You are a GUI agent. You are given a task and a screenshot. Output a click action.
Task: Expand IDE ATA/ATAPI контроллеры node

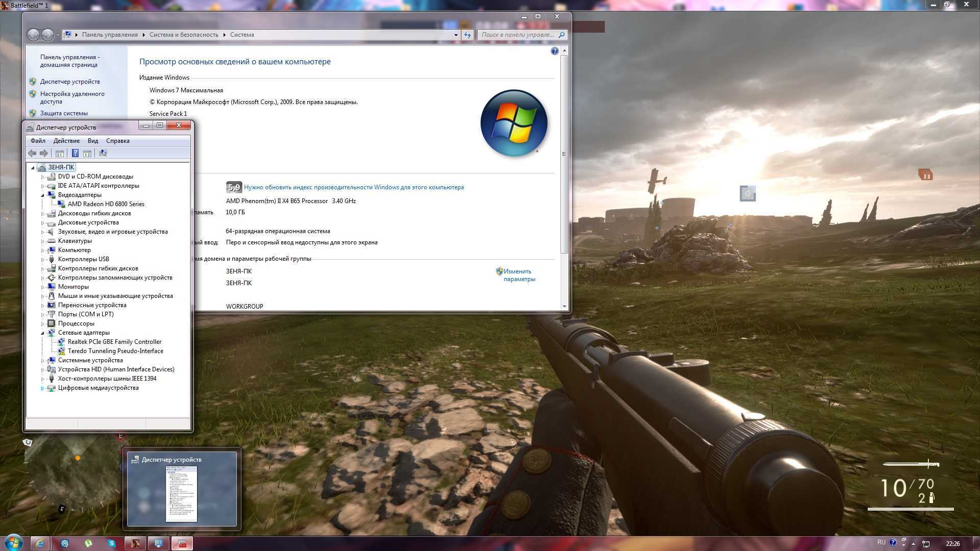[x=42, y=186]
